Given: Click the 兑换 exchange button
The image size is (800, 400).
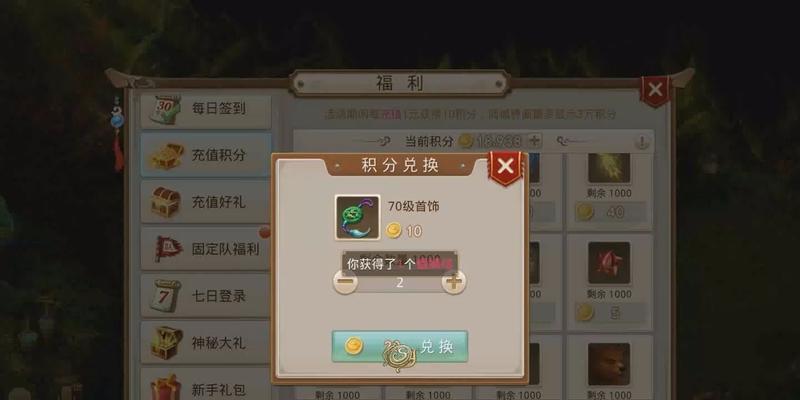Looking at the screenshot, I should (x=399, y=346).
